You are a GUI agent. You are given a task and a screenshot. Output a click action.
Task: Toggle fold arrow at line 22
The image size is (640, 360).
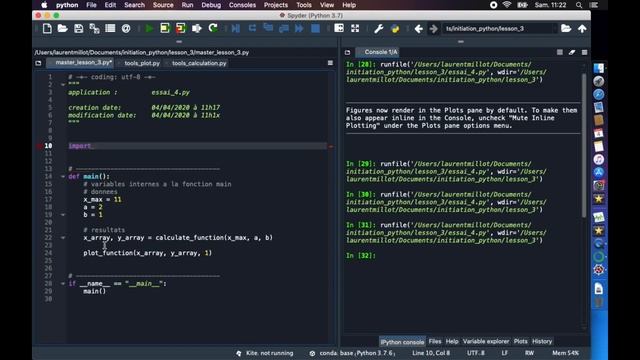pyautogui.click(x=63, y=238)
